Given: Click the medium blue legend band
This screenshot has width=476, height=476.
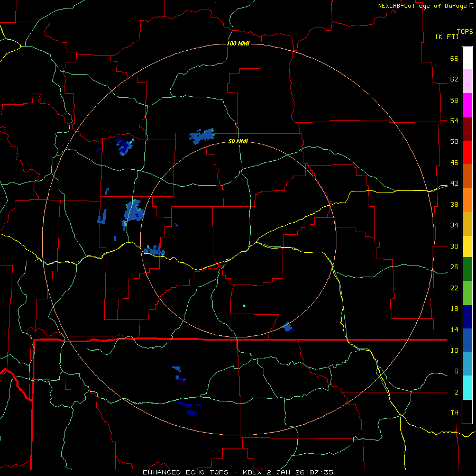Looking at the screenshot, I should point(467,340).
